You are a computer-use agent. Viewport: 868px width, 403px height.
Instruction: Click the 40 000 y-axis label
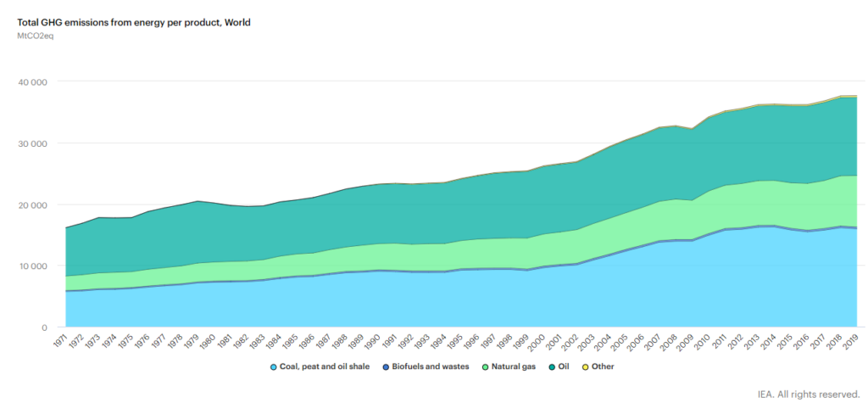click(31, 82)
